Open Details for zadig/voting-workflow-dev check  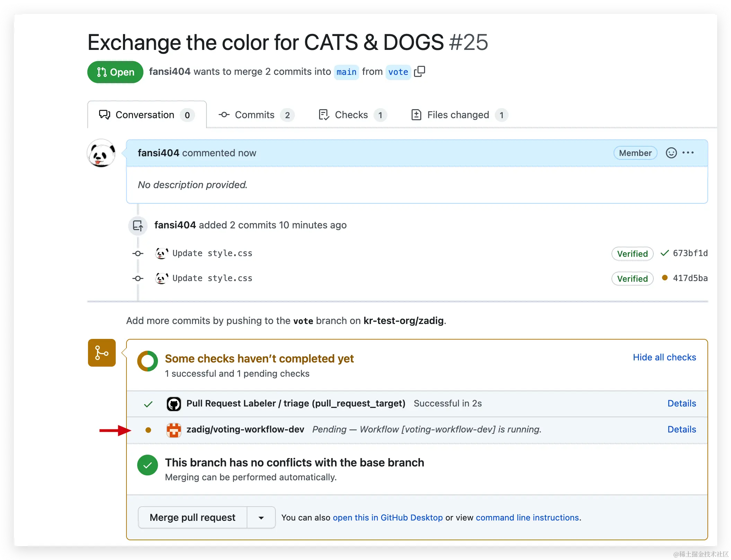click(x=681, y=429)
